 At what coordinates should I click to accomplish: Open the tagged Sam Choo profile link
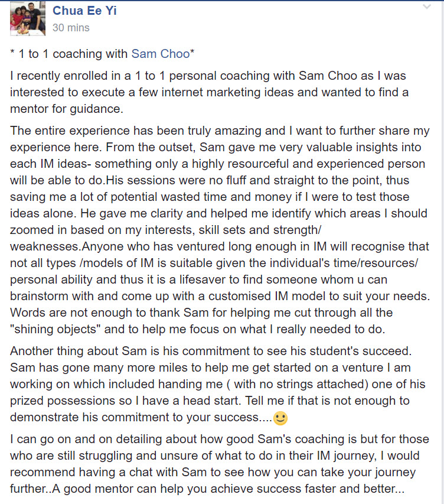point(161,54)
